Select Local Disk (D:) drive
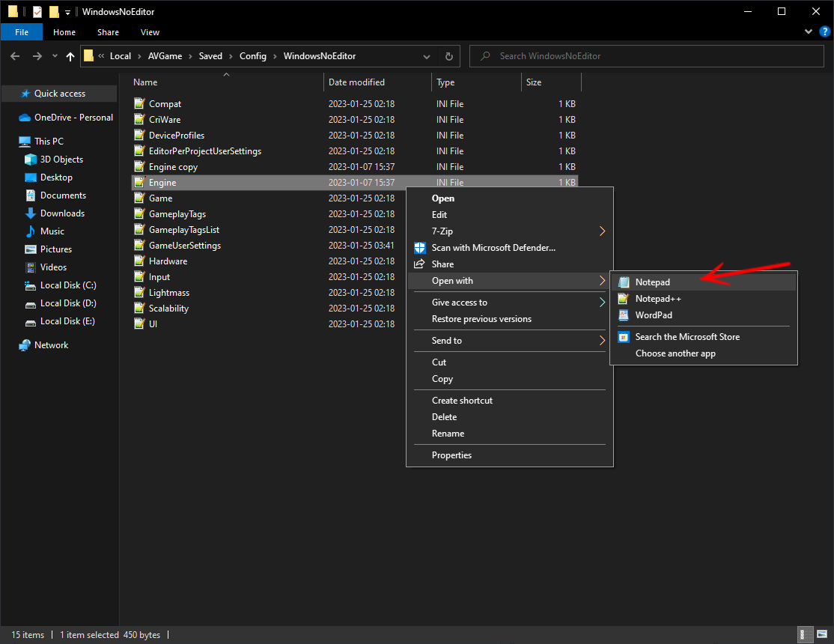834x644 pixels. pos(61,303)
